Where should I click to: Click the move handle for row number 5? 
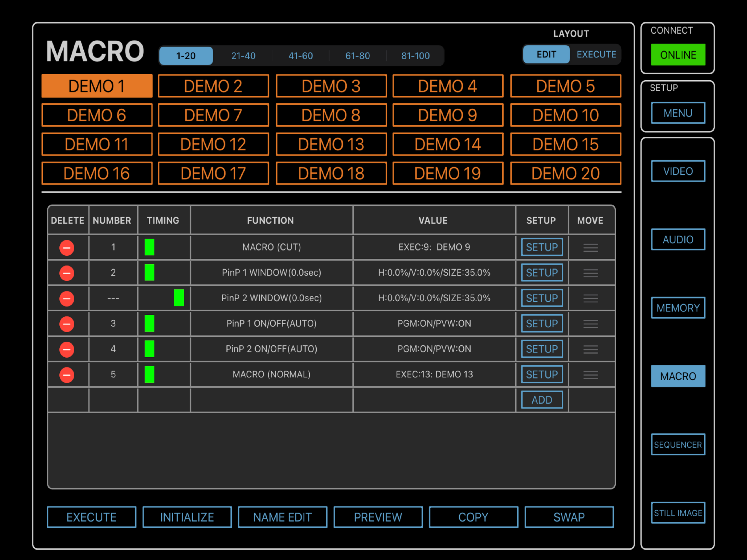click(590, 375)
